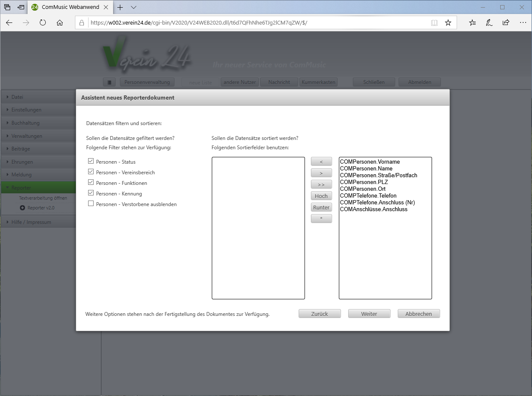532x396 pixels.
Task: Open reading view book icon
Action: (x=434, y=23)
